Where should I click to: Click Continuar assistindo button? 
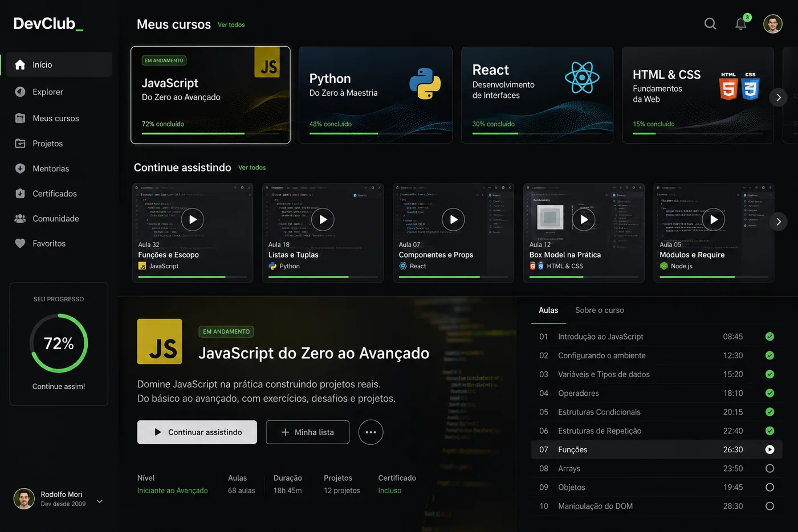point(197,432)
